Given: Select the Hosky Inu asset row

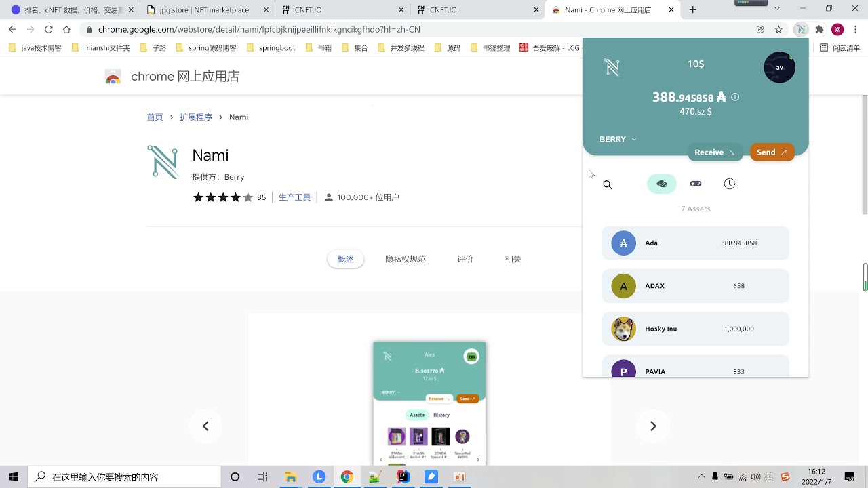Looking at the screenshot, I should [x=696, y=329].
